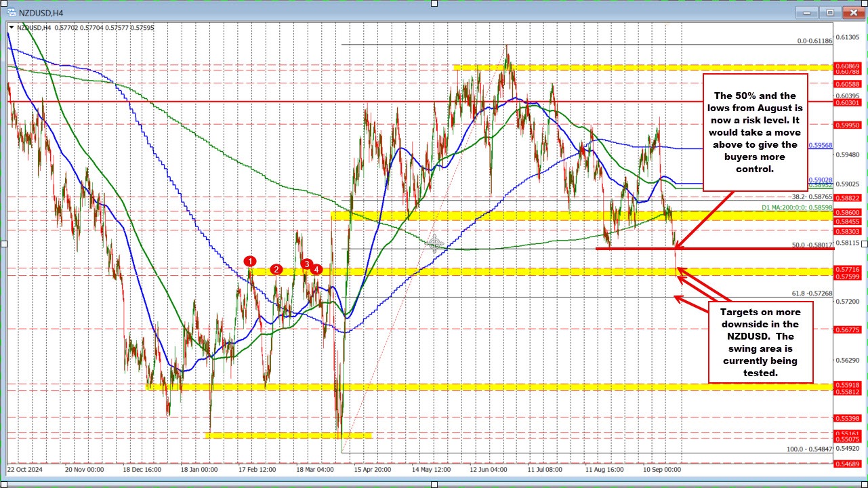Screen dimensions: 868x488
Task: Click the NZDUSD,H4 chart window title
Action: click(x=41, y=12)
